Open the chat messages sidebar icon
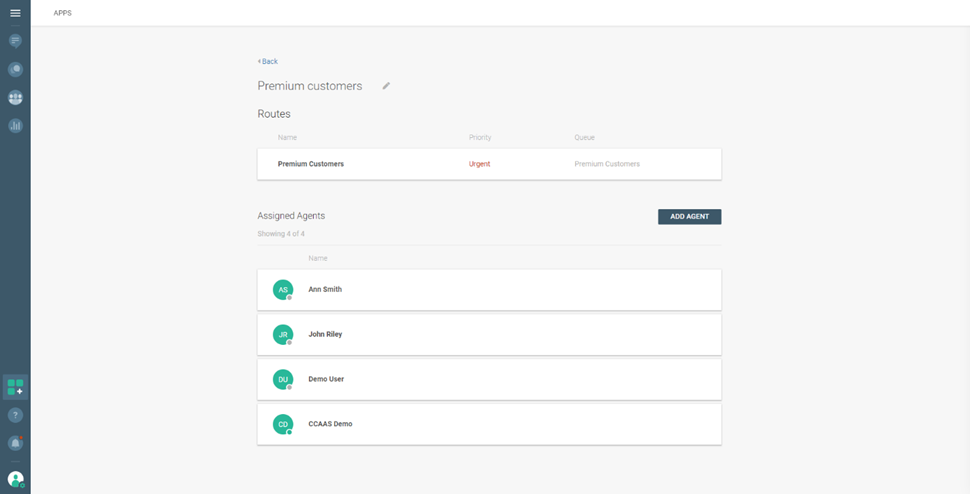970x494 pixels. click(x=15, y=41)
